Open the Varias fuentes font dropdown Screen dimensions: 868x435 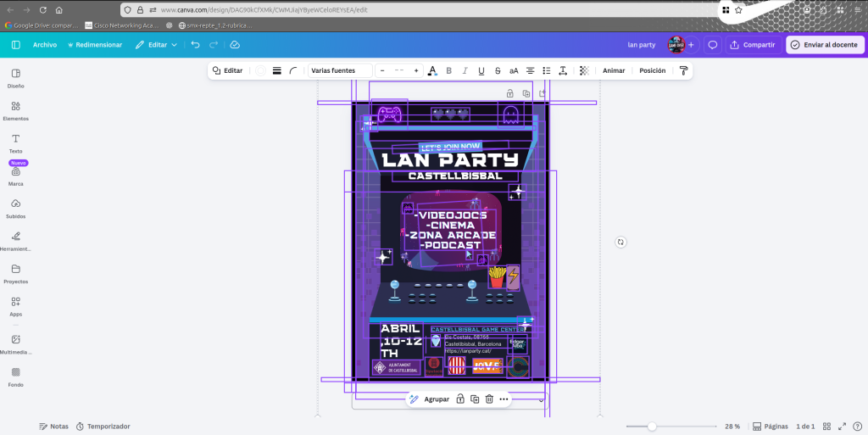click(x=340, y=71)
